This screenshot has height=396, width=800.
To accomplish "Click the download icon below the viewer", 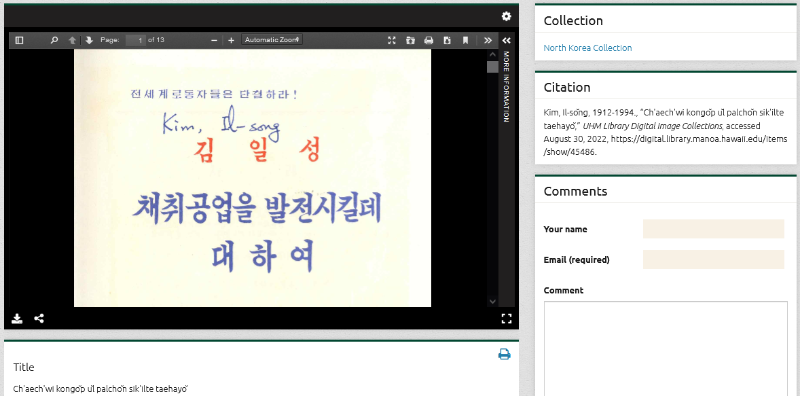I will [17, 319].
